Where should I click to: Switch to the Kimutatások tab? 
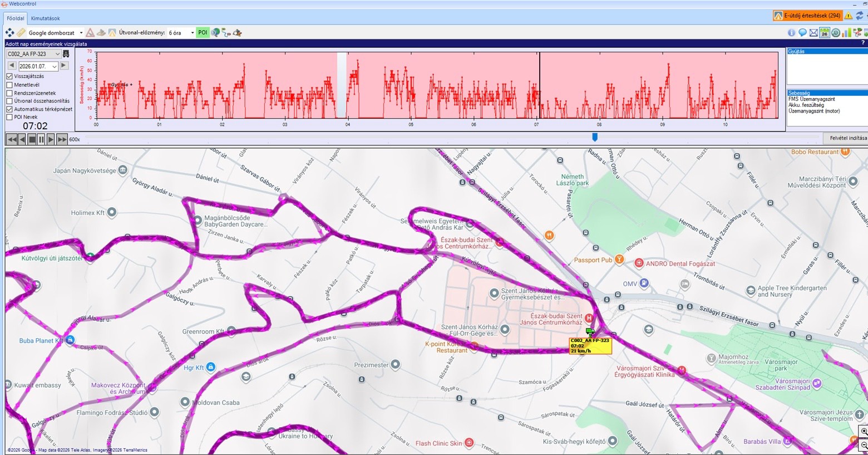pyautogui.click(x=45, y=18)
